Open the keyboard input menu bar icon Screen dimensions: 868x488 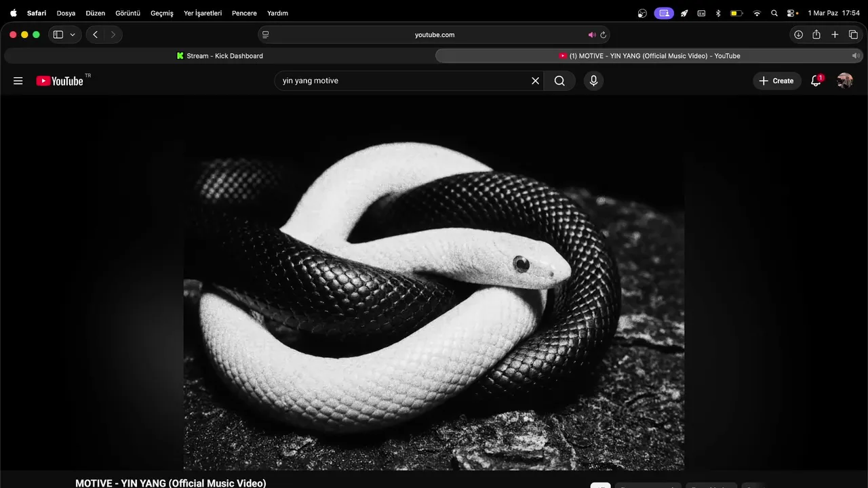(x=701, y=13)
